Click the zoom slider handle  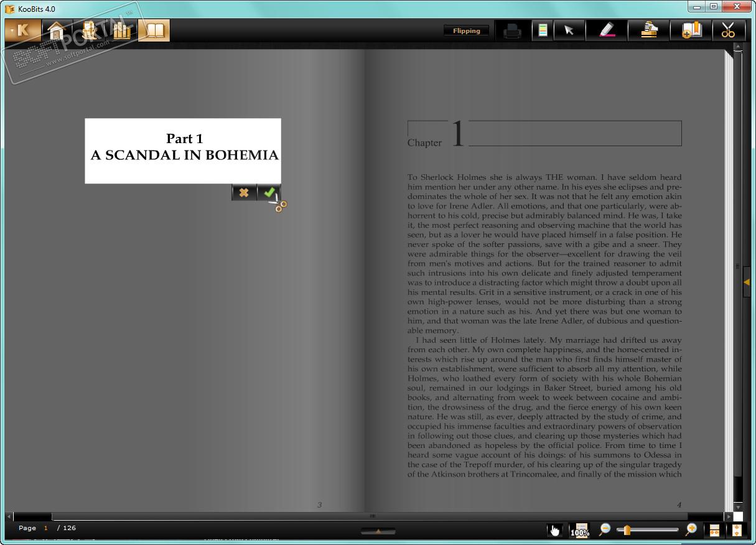pos(627,530)
